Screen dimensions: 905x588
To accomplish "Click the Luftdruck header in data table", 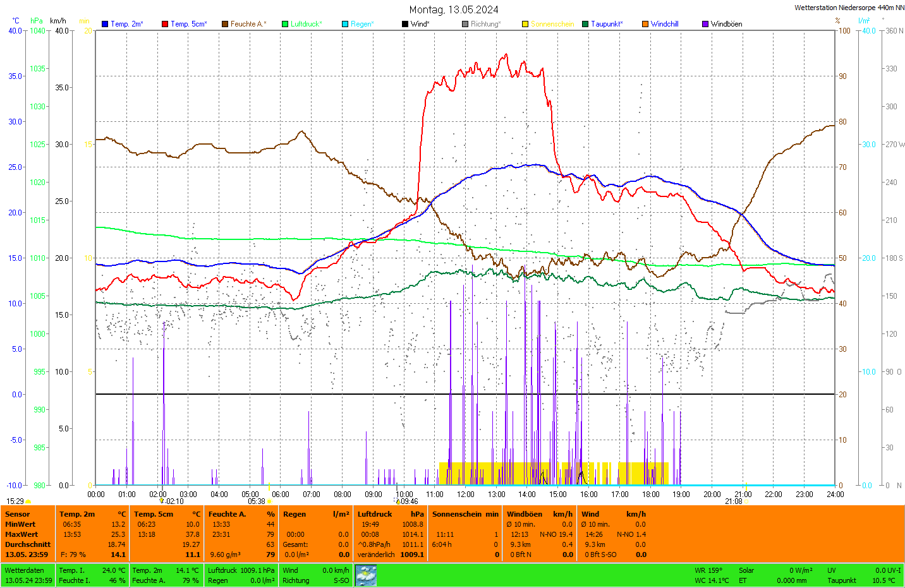I will click(375, 514).
